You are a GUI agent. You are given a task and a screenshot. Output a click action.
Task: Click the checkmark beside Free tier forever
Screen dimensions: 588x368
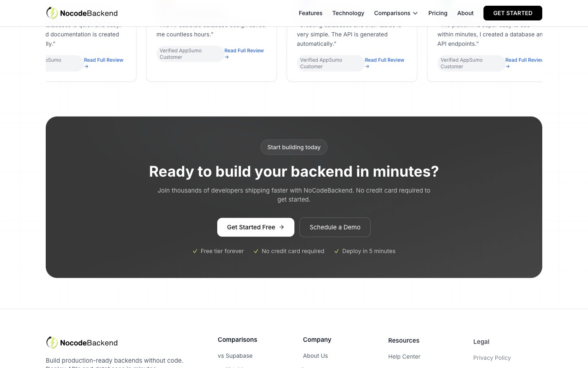(195, 251)
